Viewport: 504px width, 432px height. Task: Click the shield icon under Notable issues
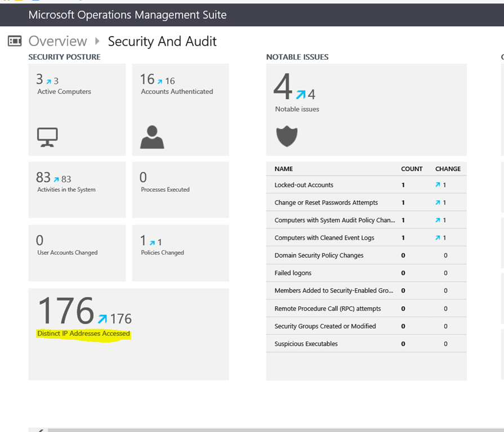pyautogui.click(x=287, y=136)
